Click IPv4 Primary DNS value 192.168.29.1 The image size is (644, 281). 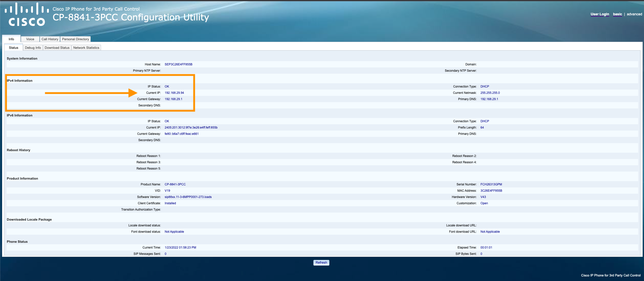tap(489, 99)
